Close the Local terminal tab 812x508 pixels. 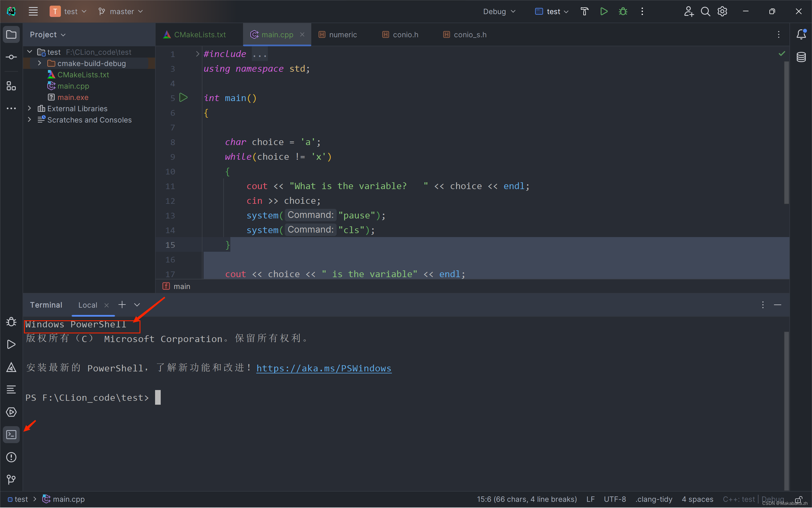106,305
